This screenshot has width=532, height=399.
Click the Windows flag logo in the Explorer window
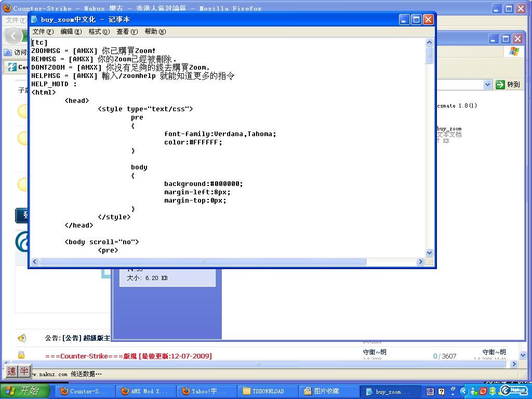pos(514,52)
